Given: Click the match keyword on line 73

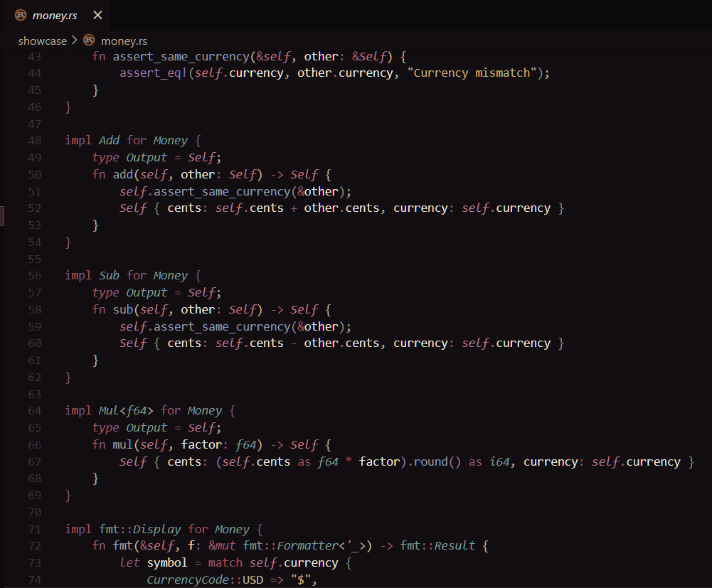Looking at the screenshot, I should tap(225, 563).
